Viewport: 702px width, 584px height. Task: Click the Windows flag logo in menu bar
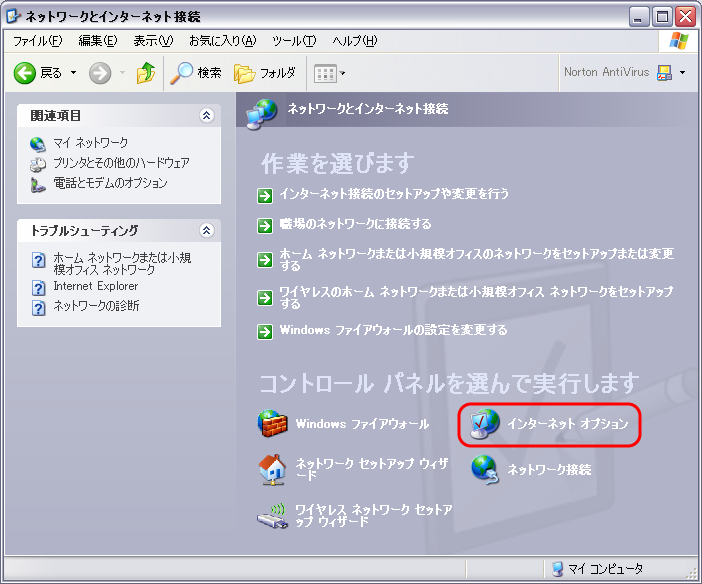click(x=679, y=41)
